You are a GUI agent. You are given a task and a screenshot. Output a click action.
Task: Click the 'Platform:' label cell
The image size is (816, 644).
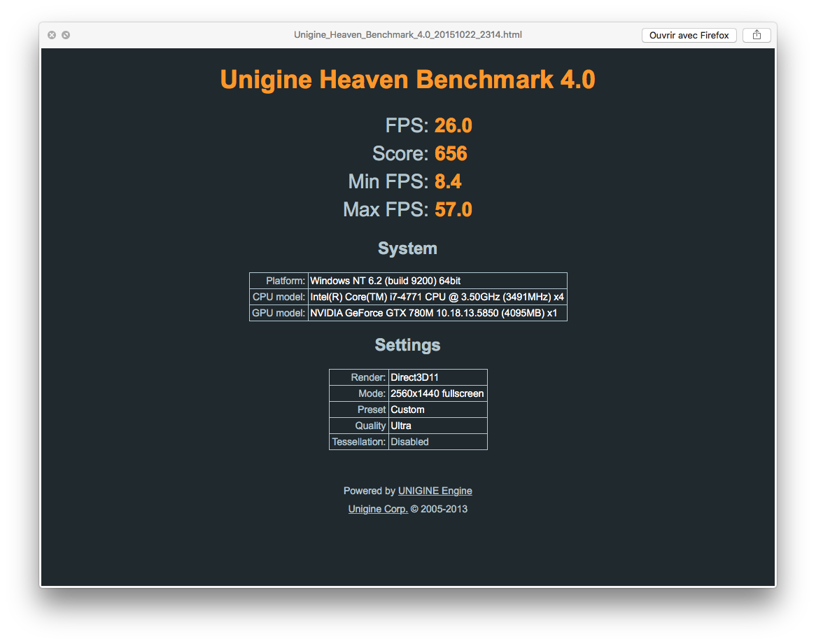[x=279, y=281]
